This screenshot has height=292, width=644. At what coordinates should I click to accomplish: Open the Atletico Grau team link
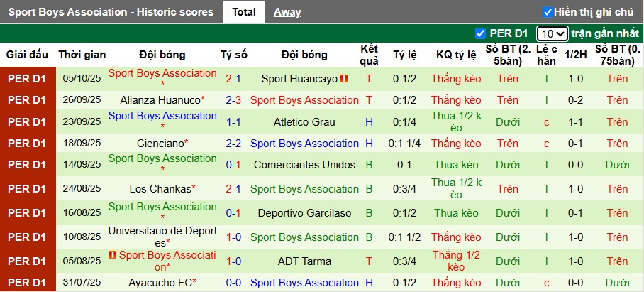pyautogui.click(x=304, y=122)
